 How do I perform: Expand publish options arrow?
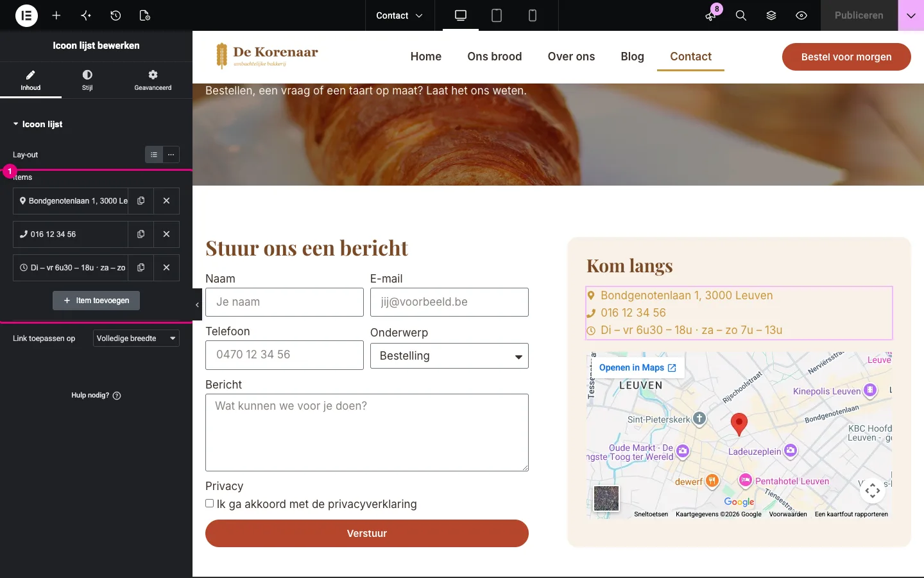(x=911, y=15)
